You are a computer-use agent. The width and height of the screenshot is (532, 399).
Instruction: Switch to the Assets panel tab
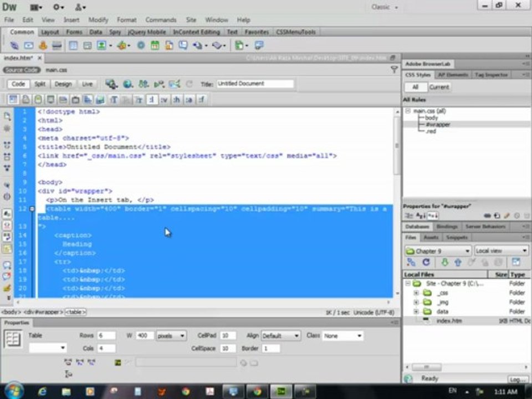(x=431, y=237)
